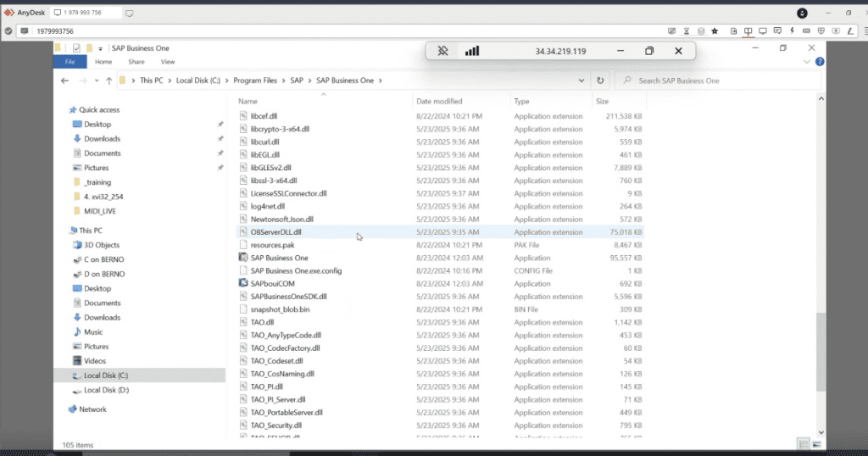Image resolution: width=868 pixels, height=456 pixels.
Task: Click the large icons view button in status bar
Action: tap(817, 444)
